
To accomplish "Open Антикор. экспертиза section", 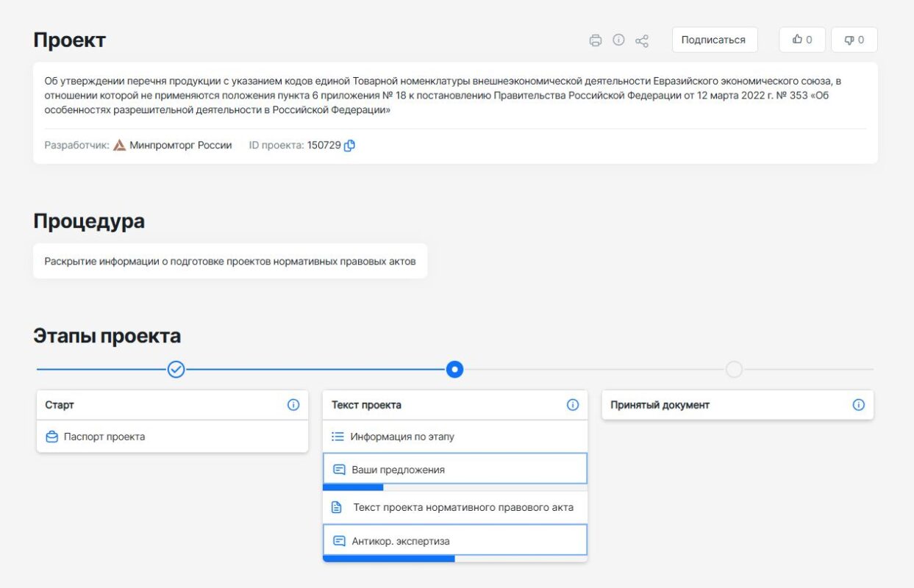I will point(455,540).
